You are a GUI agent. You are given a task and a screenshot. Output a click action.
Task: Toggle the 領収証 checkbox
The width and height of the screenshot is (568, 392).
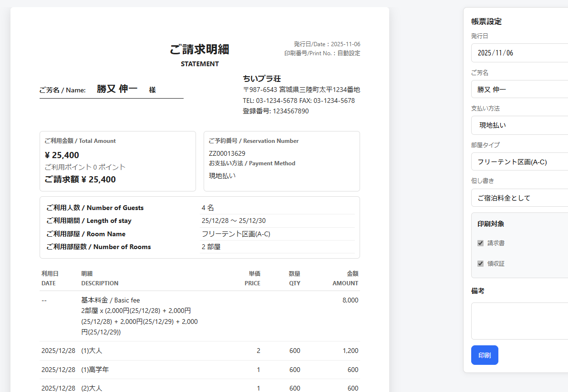click(x=480, y=263)
